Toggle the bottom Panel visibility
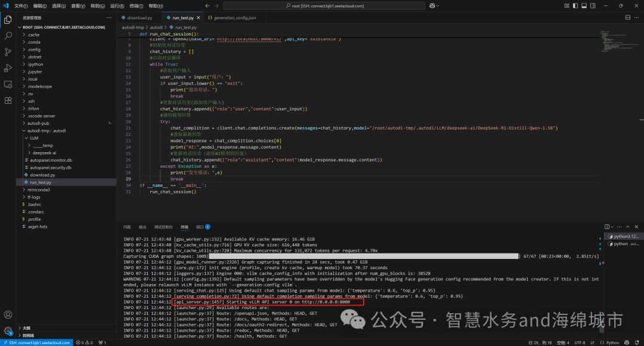644x346 pixels. click(584, 6)
